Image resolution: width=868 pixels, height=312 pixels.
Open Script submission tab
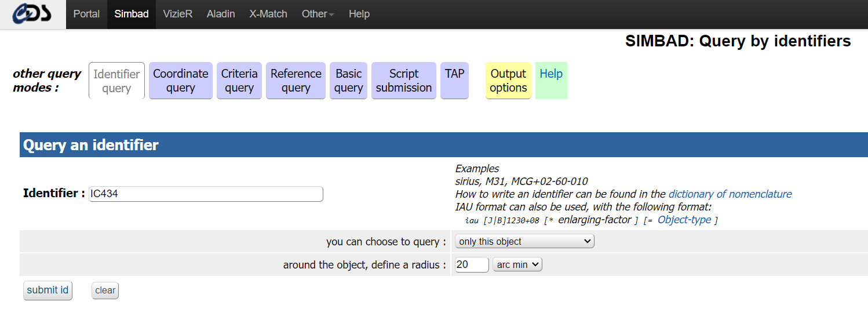404,81
